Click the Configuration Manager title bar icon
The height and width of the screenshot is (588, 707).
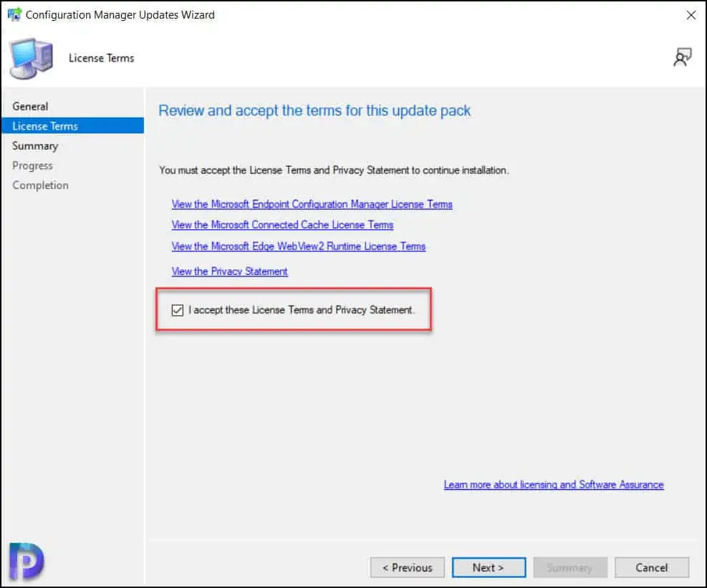pyautogui.click(x=14, y=14)
